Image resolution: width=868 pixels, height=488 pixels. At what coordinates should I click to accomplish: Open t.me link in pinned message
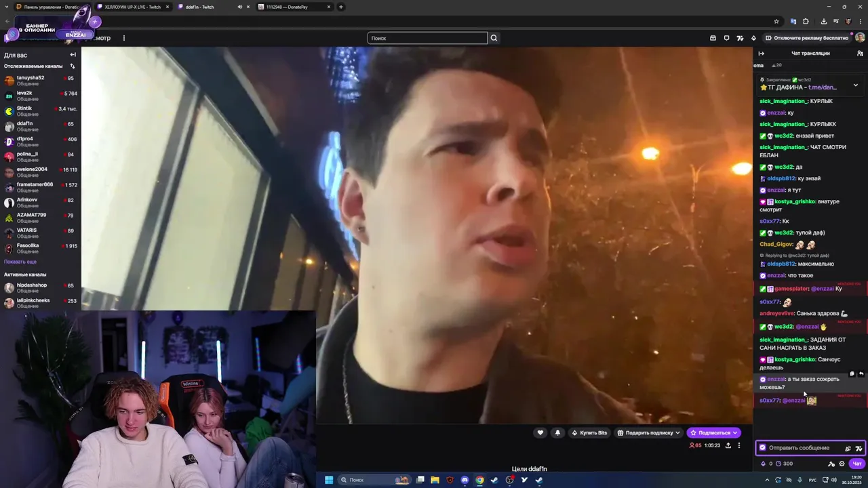(x=822, y=87)
